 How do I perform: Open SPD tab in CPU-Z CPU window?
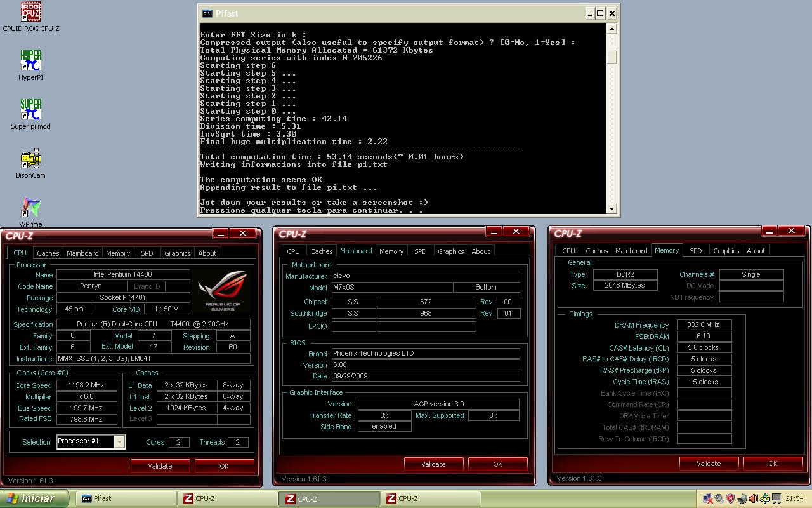pyautogui.click(x=147, y=253)
